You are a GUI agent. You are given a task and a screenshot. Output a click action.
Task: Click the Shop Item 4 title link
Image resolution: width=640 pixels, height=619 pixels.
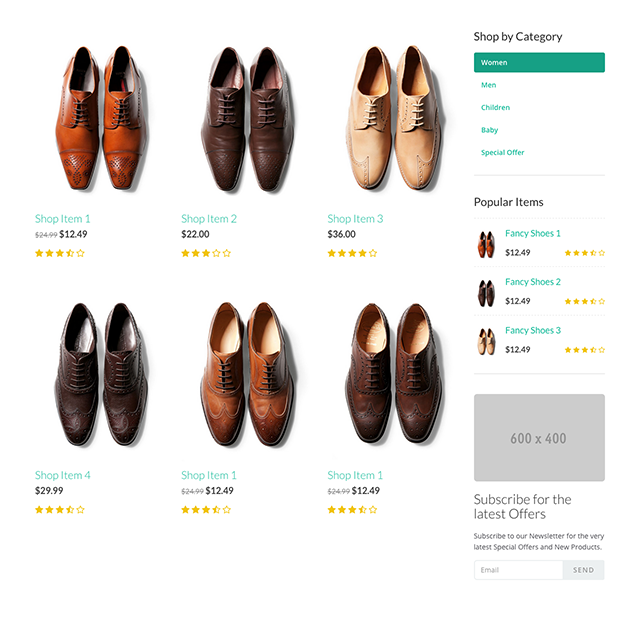coord(62,475)
